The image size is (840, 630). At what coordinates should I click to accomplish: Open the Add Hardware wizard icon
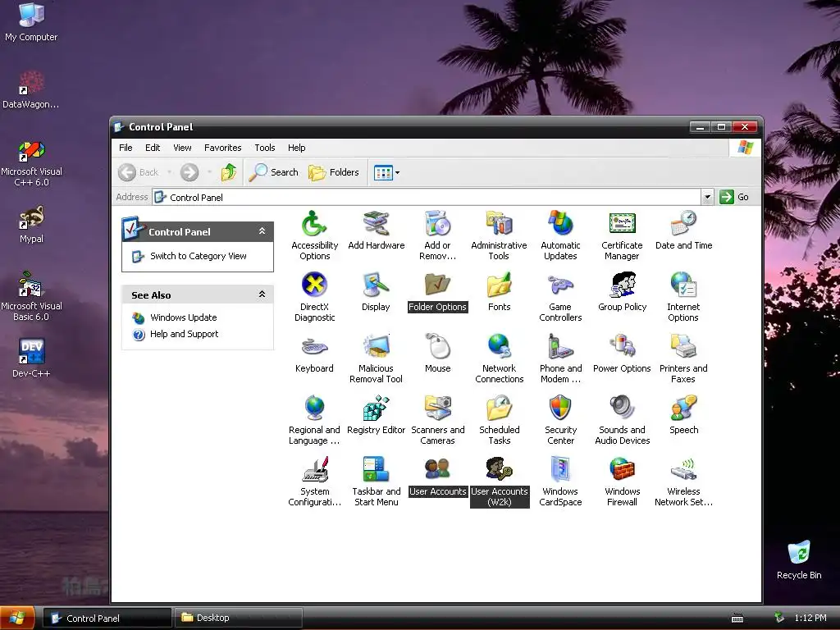pos(376,231)
